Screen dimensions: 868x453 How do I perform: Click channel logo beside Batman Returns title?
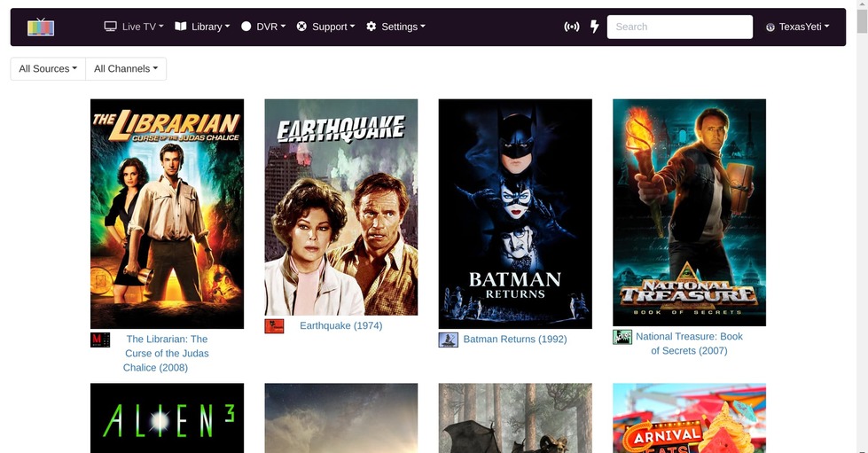click(449, 340)
